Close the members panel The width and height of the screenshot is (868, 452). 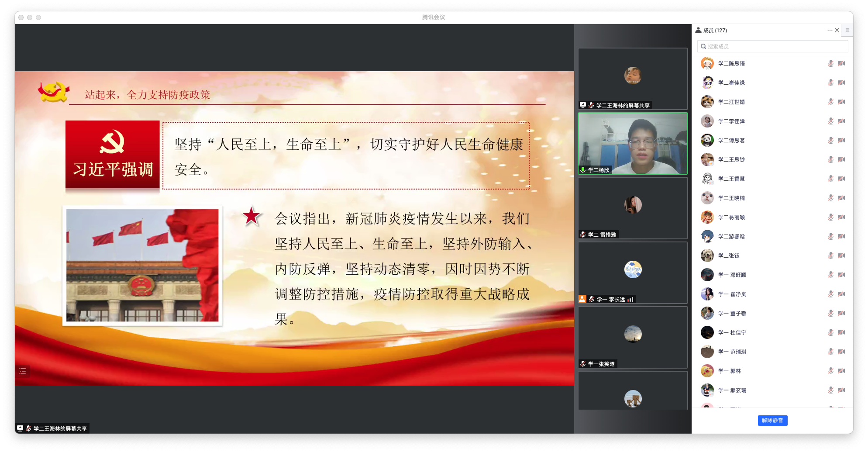point(837,30)
